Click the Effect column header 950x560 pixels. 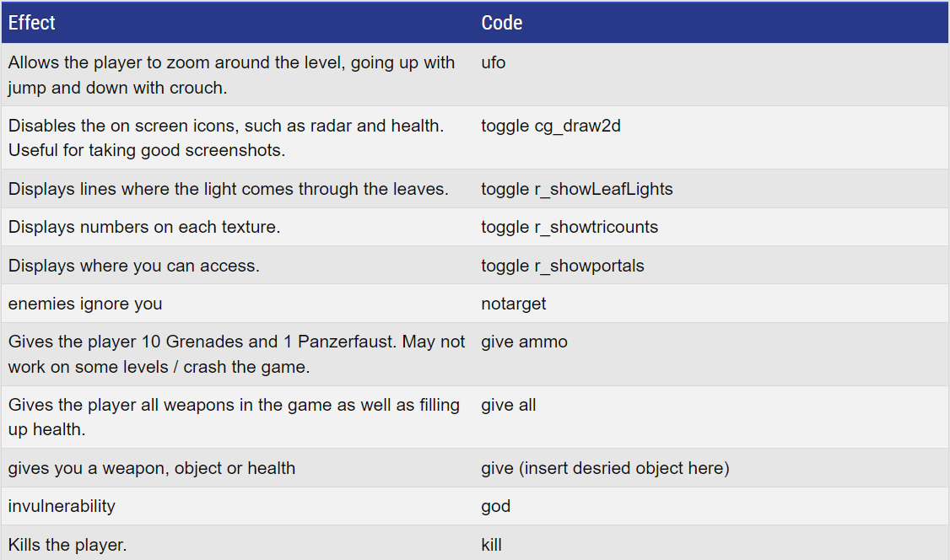click(32, 23)
